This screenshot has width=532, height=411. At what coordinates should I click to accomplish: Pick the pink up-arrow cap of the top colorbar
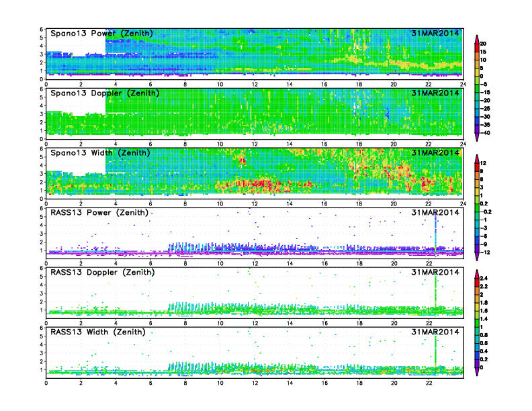[477, 40]
